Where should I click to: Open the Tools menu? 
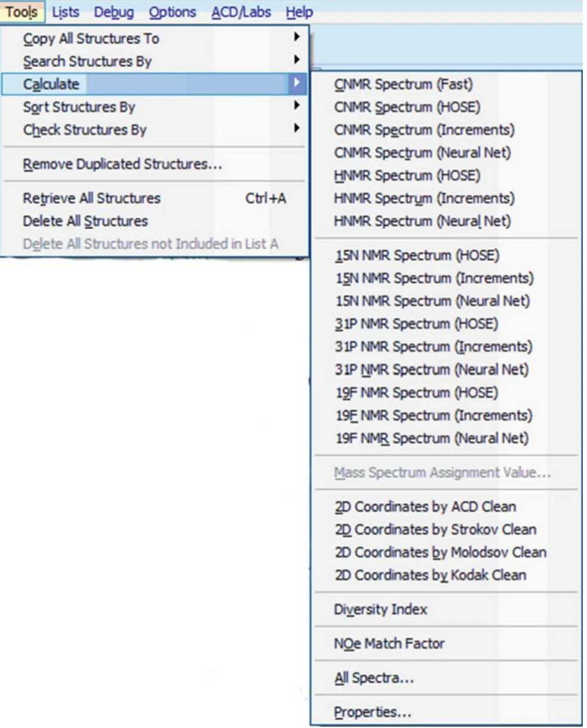21,11
